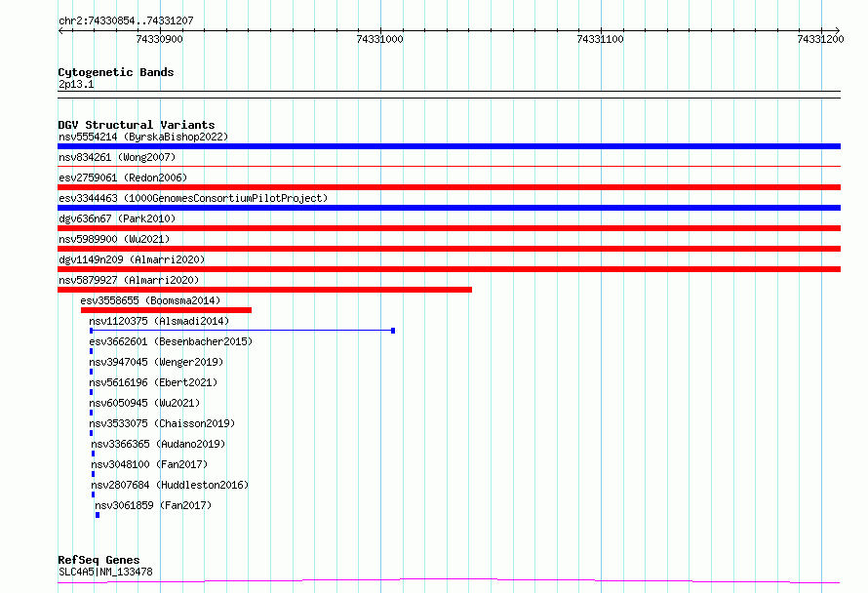
Task: Click the blue bar for nsv5554214
Action: 449,146
